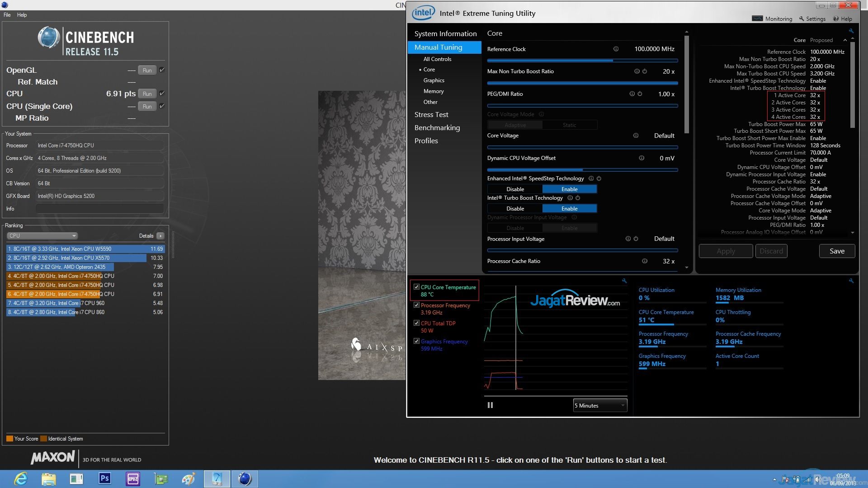
Task: Adjust Reference Clock slider
Action: [582, 61]
